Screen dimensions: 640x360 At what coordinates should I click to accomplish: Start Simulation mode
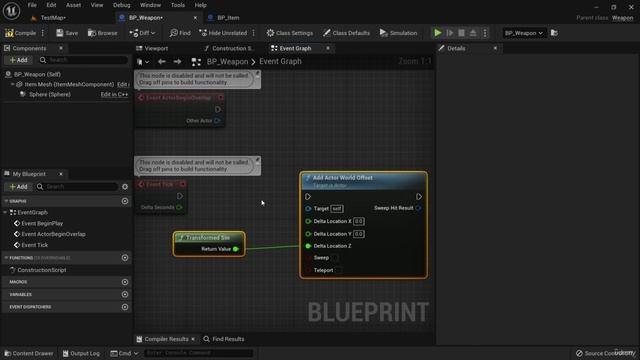click(x=398, y=33)
